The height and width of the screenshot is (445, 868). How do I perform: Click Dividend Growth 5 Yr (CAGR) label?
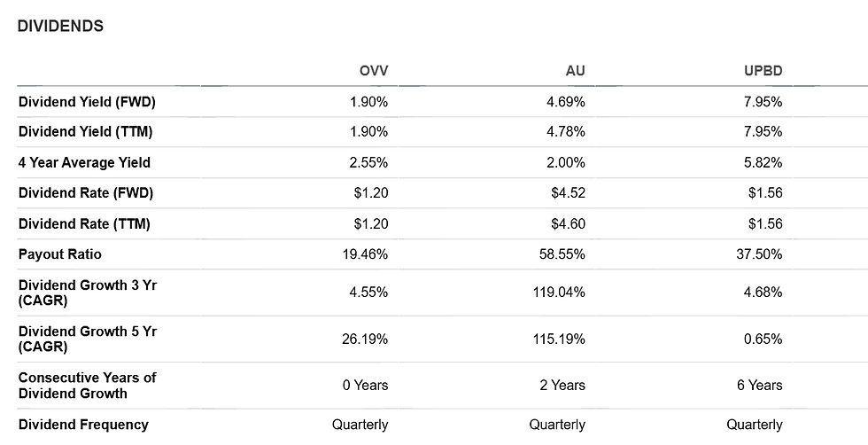(x=88, y=340)
